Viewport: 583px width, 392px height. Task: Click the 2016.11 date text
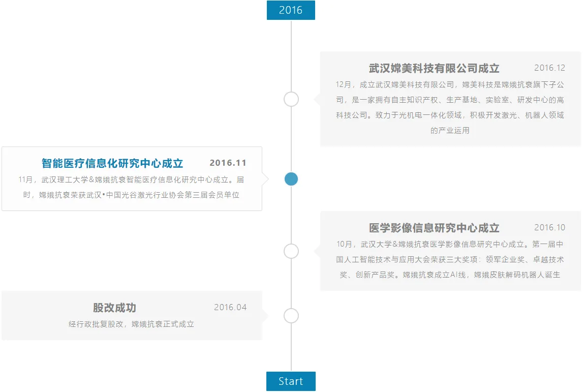click(228, 163)
